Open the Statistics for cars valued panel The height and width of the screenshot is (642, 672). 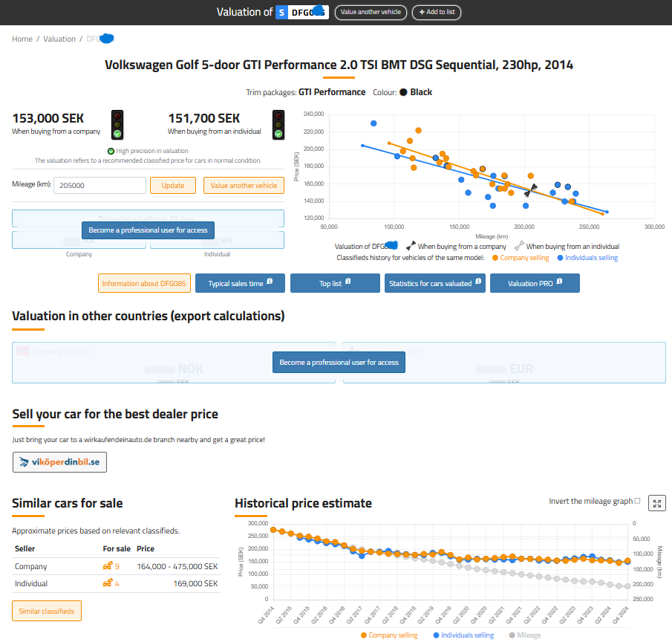click(x=434, y=283)
